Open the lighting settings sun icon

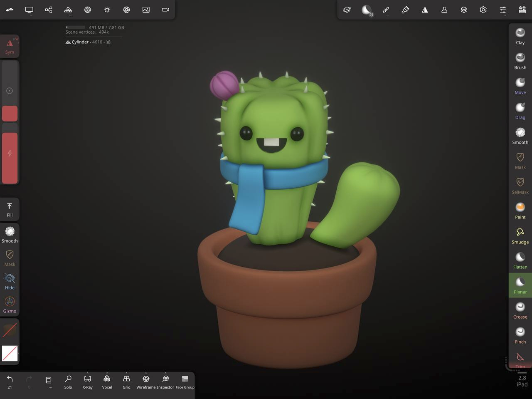(x=107, y=10)
